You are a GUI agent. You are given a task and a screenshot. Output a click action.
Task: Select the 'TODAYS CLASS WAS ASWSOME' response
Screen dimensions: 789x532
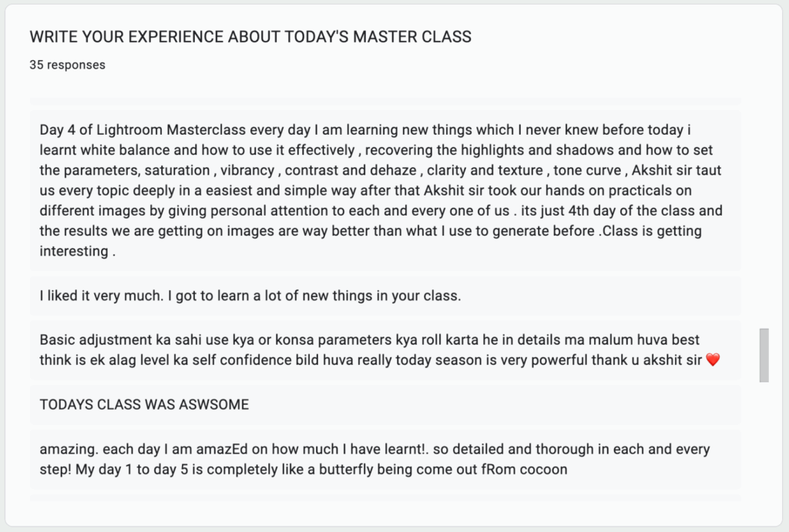(x=385, y=405)
